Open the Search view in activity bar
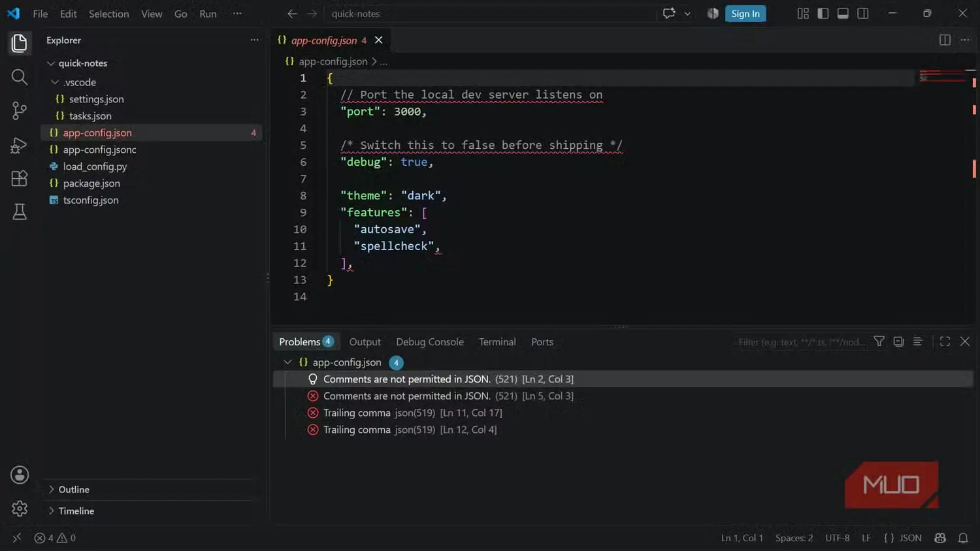 click(x=20, y=77)
